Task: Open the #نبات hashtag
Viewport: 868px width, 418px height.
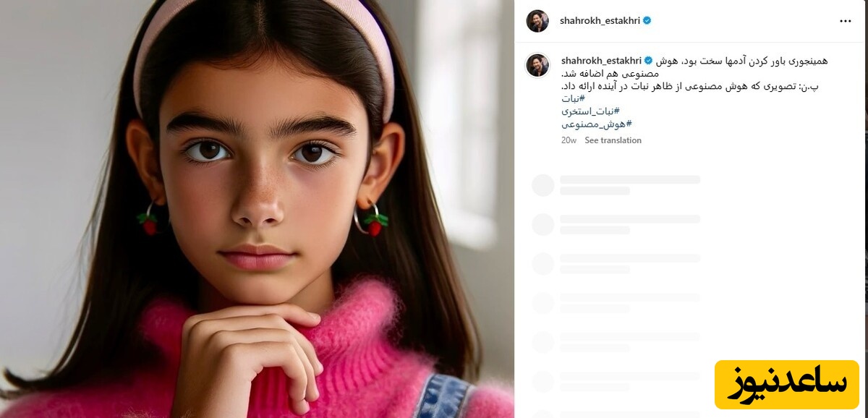Action: (573, 98)
